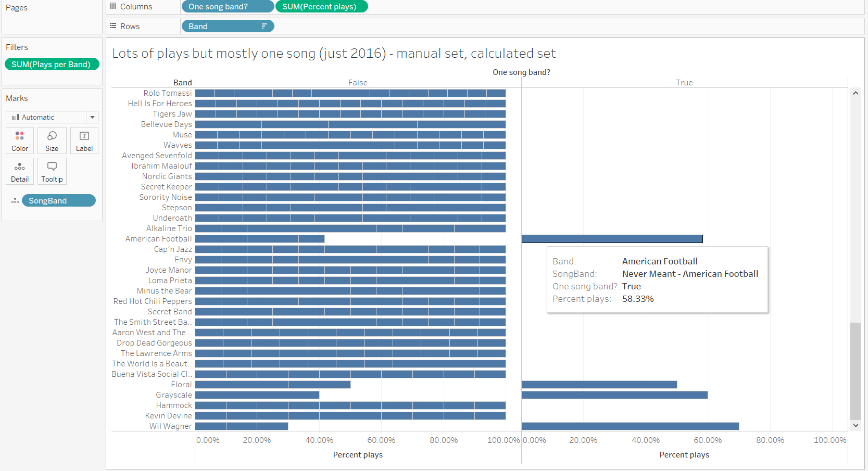Select the Band pill on Rows
Image resolution: width=868 pixels, height=471 pixels.
tap(228, 26)
